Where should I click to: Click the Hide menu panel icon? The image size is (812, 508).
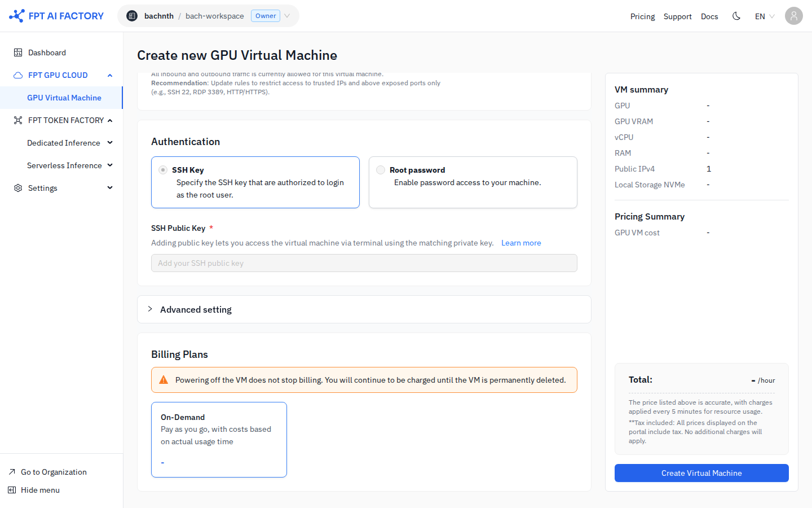[12, 490]
